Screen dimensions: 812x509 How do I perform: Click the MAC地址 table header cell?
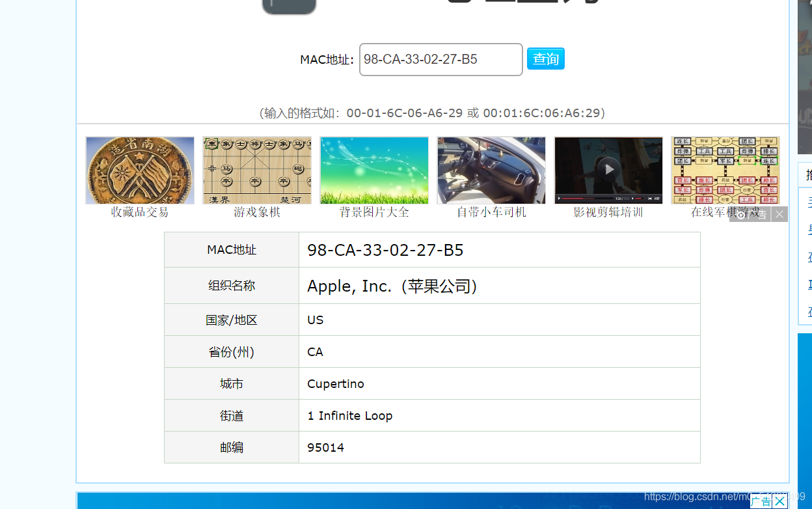[232, 250]
